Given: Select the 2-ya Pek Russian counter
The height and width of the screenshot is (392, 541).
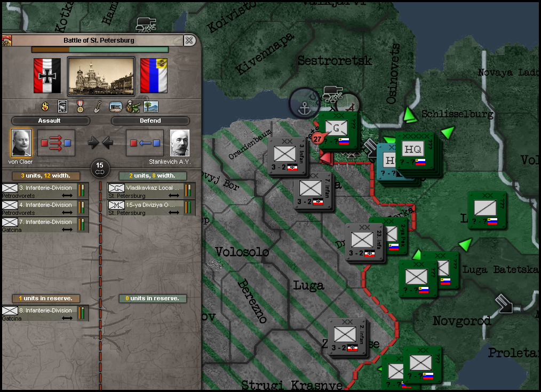Looking at the screenshot, I should pyautogui.click(x=397, y=236).
